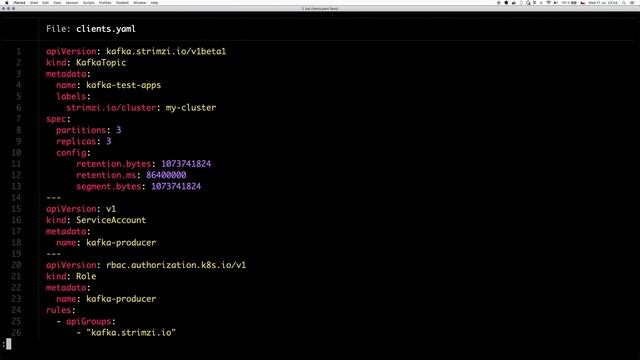640x360 pixels.
Task: Click the 'rules:' key
Action: coord(60,310)
